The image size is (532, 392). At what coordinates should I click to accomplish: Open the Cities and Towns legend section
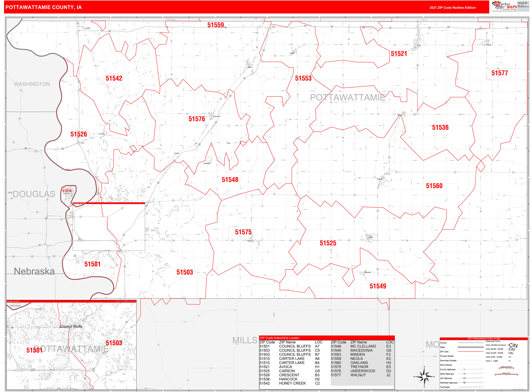[493, 341]
